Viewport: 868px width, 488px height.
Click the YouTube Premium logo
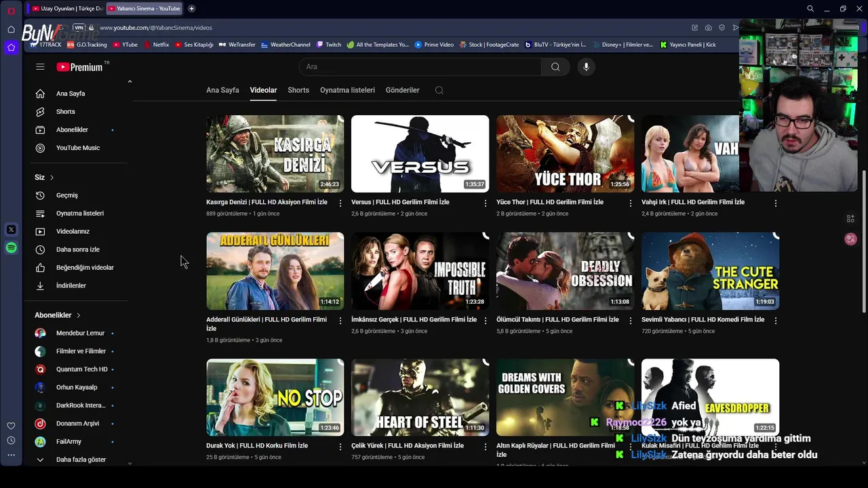point(79,66)
